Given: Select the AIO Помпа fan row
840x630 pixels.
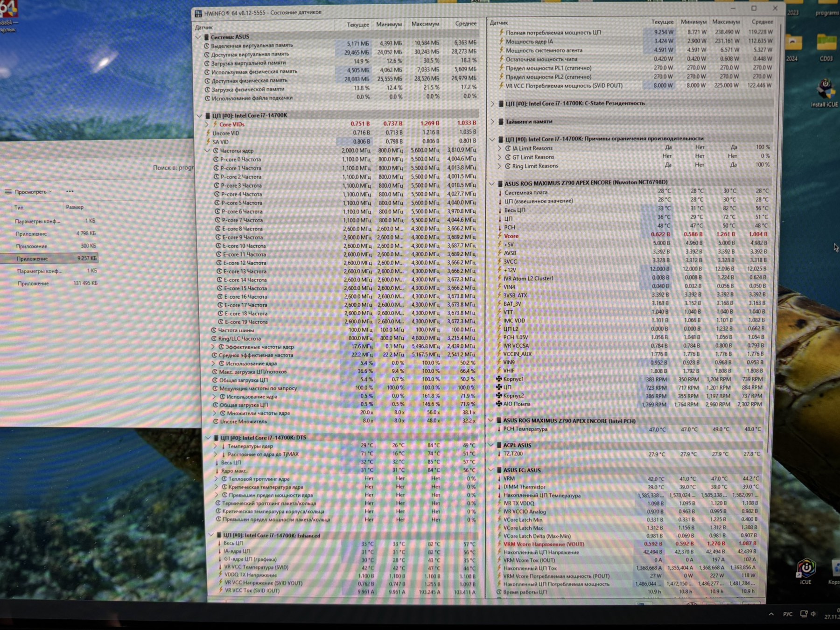Looking at the screenshot, I should tap(630, 404).
